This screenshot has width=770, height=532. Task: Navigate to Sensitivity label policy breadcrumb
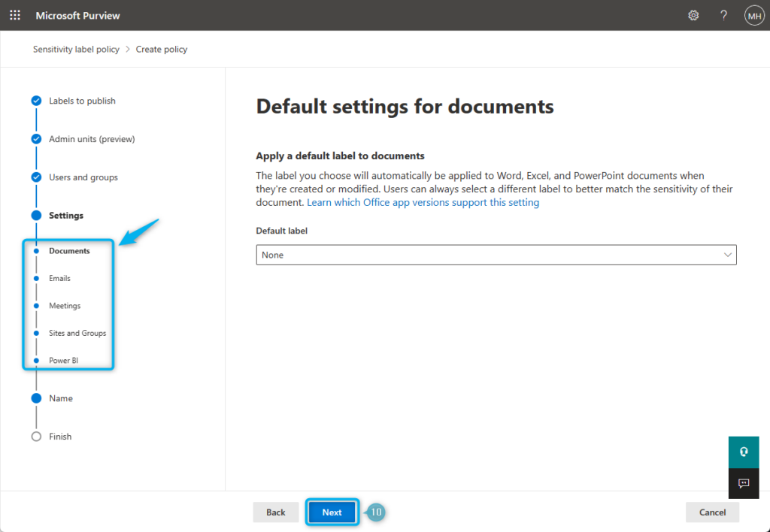tap(75, 49)
